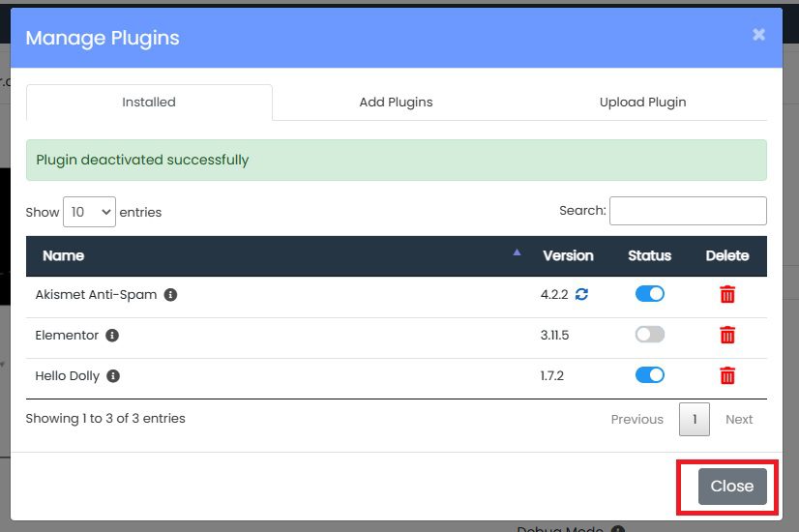799x532 pixels.
Task: Click the Elementor plugin name
Action: pos(67,336)
